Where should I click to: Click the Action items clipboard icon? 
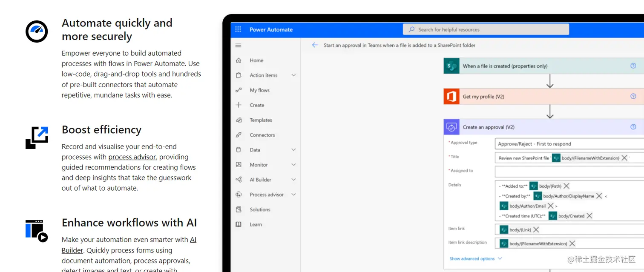(239, 75)
